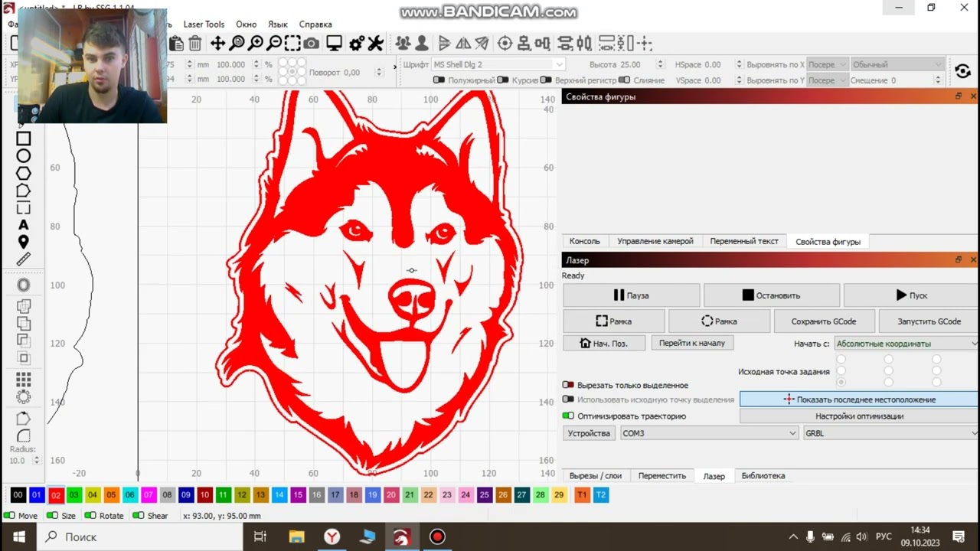
Task: Select the rectangle drawing tool
Action: (24, 139)
